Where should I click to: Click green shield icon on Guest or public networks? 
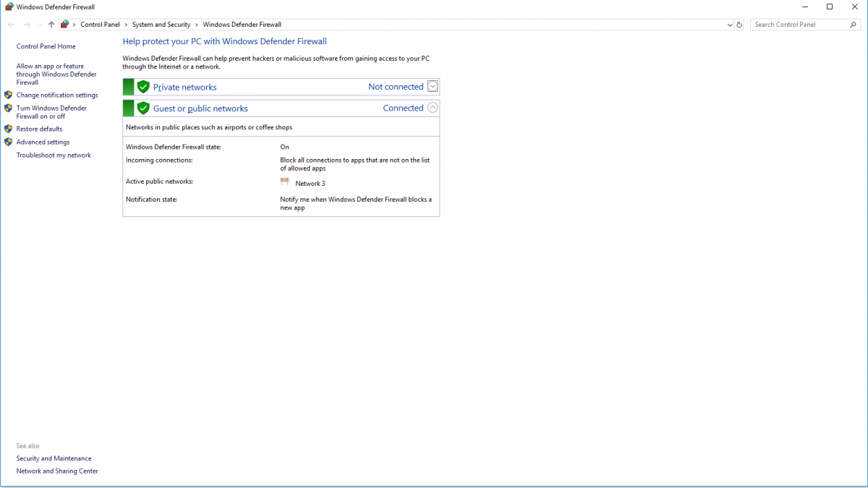[x=143, y=108]
